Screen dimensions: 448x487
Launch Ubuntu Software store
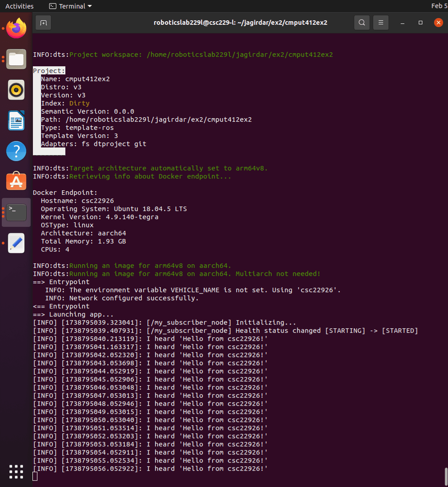click(16, 181)
